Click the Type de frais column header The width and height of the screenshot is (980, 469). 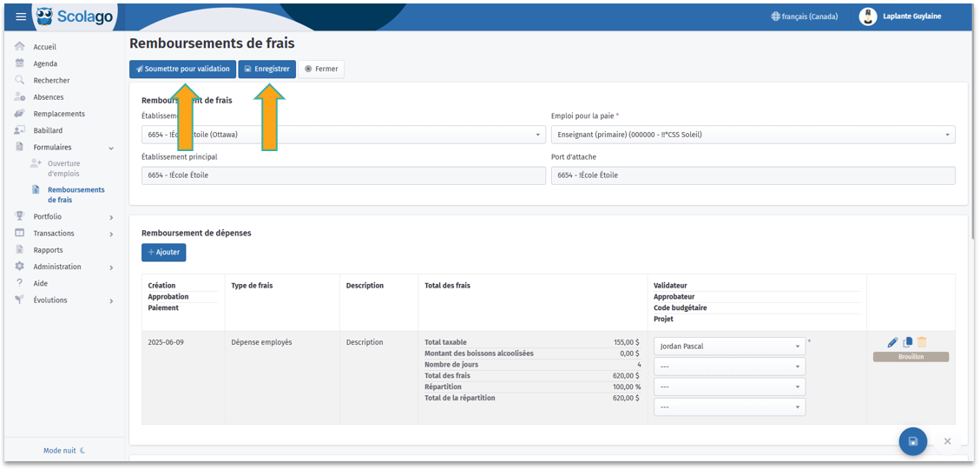(x=252, y=286)
